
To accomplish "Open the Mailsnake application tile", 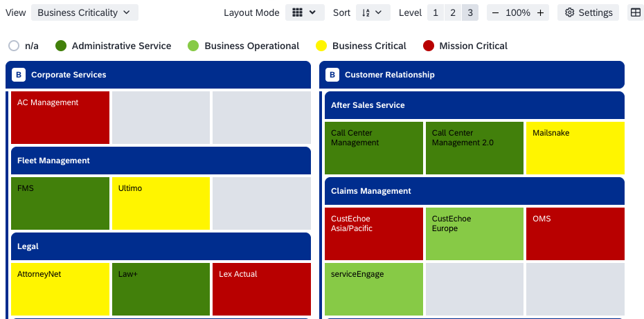I will [575, 148].
